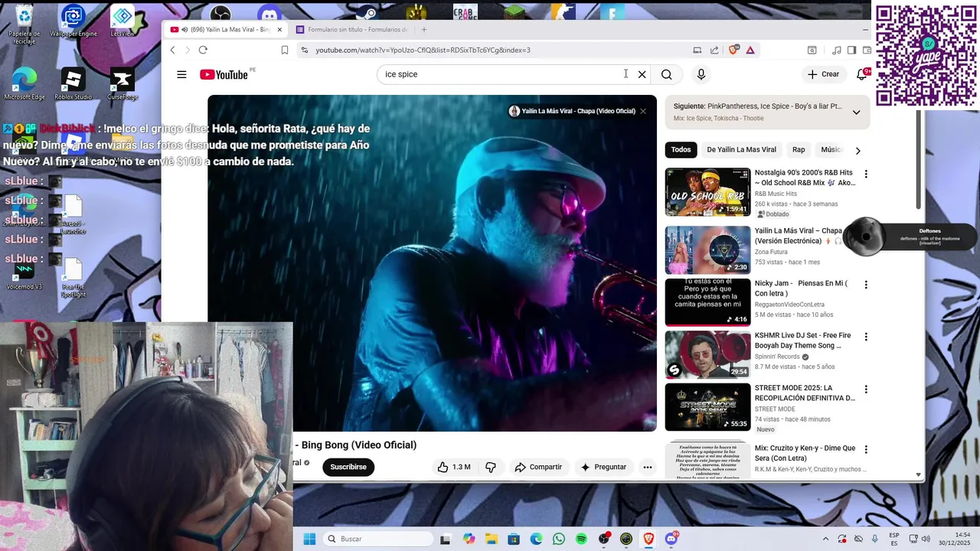Close the Yailin La Mas Viral tab

click(x=279, y=30)
